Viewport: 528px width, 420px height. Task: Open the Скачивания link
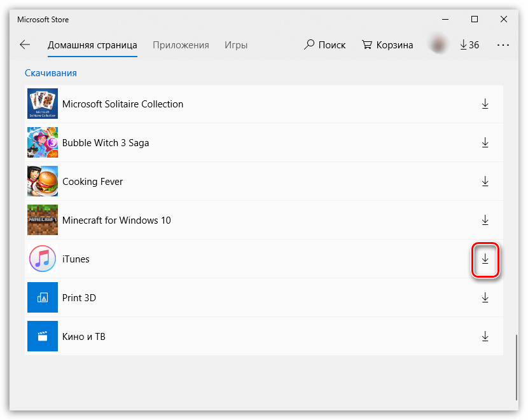[x=50, y=72]
